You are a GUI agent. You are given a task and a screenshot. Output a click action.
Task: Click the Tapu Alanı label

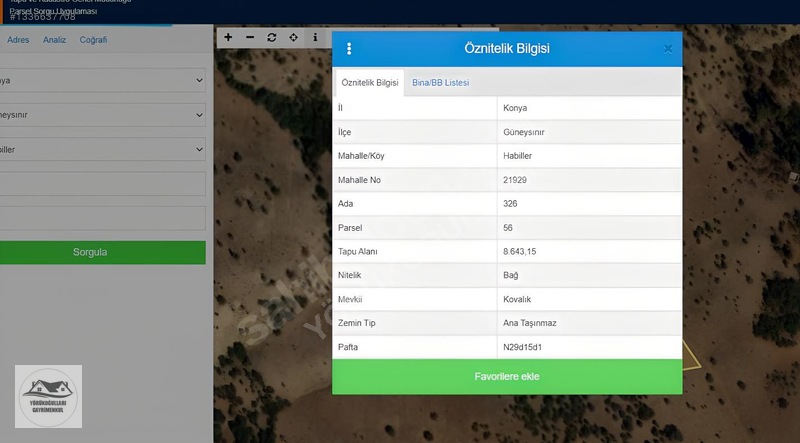pyautogui.click(x=358, y=252)
